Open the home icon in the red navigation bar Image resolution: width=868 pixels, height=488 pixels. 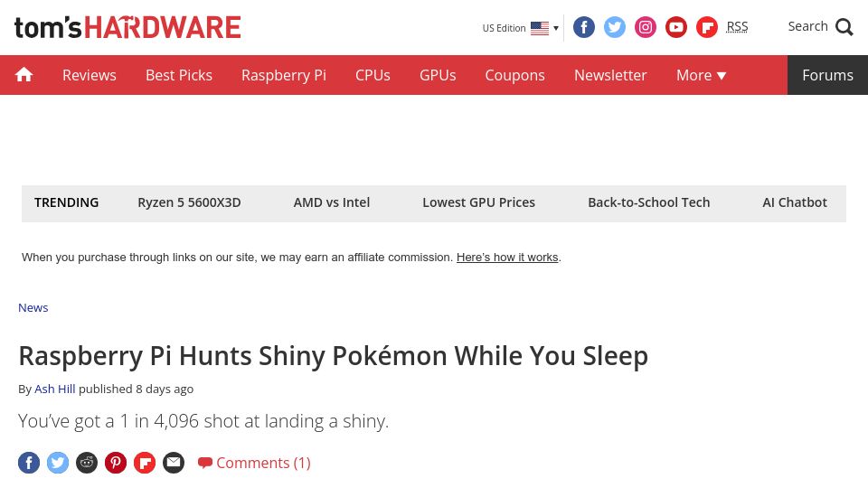click(x=24, y=75)
